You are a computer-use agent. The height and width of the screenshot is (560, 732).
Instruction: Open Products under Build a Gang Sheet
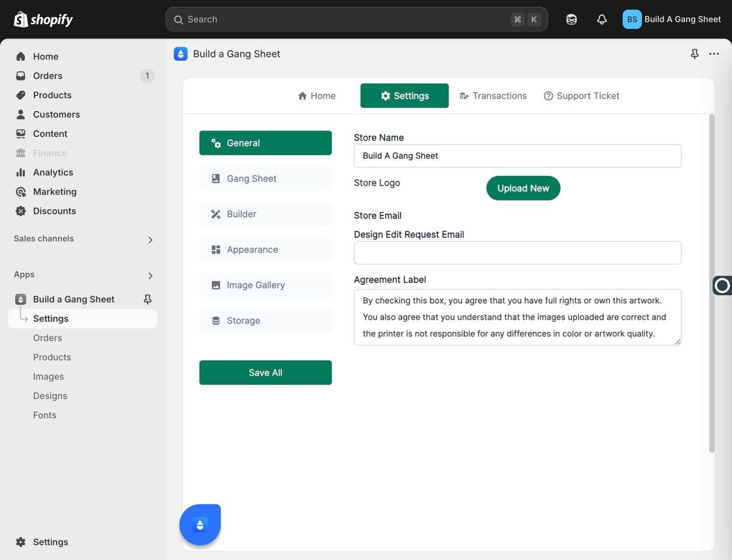click(52, 357)
